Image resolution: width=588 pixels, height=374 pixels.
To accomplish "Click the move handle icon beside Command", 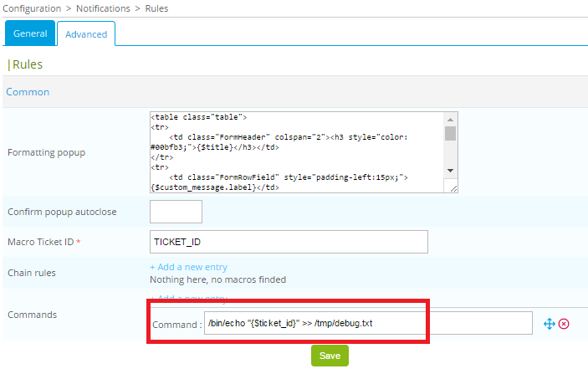I will pyautogui.click(x=550, y=324).
